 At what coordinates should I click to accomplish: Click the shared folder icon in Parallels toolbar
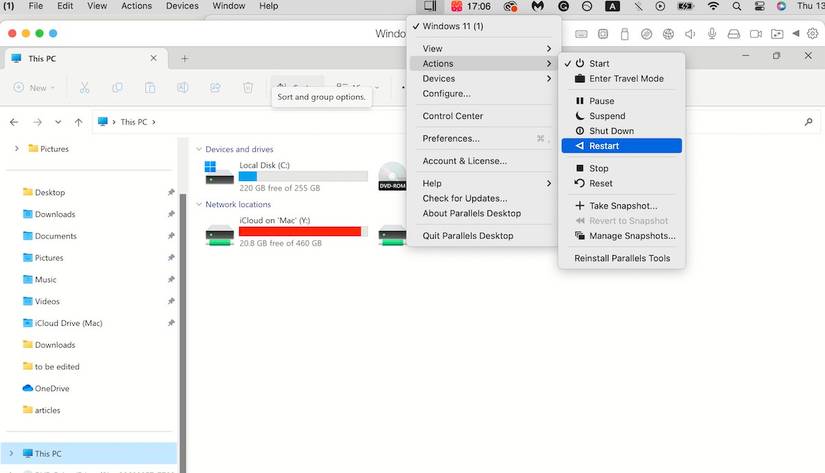point(777,34)
